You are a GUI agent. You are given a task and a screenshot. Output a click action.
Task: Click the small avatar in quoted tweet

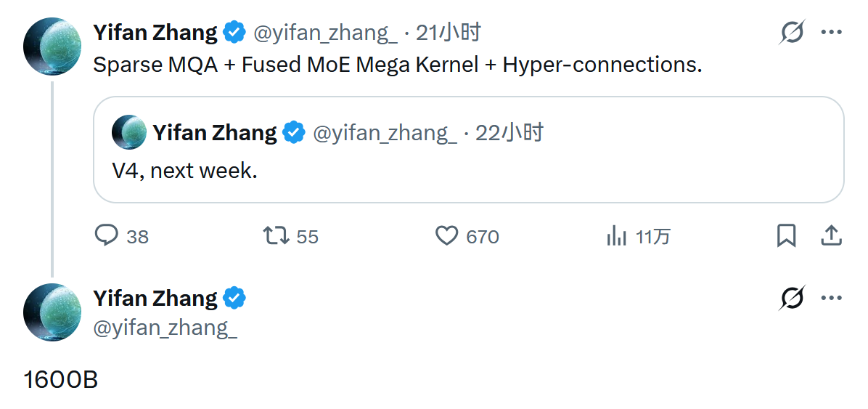(129, 132)
